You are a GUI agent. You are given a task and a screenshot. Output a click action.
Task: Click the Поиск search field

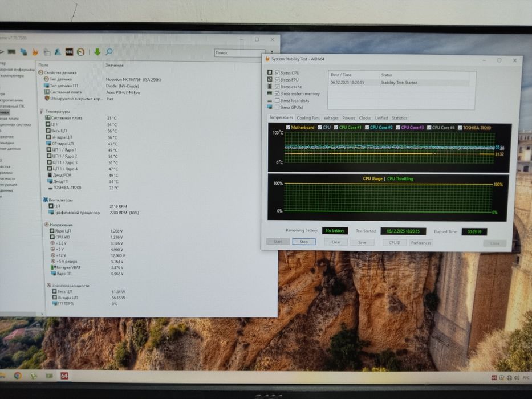tap(239, 52)
